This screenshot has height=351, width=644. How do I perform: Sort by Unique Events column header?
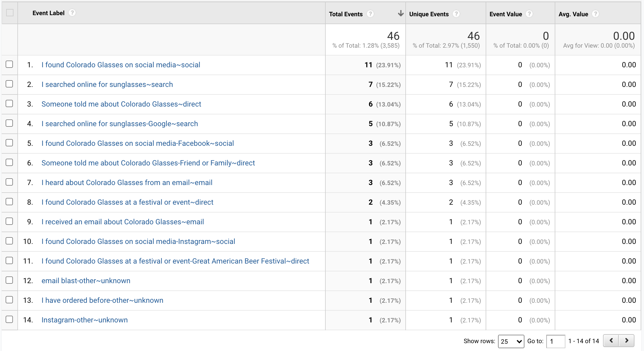click(x=429, y=14)
